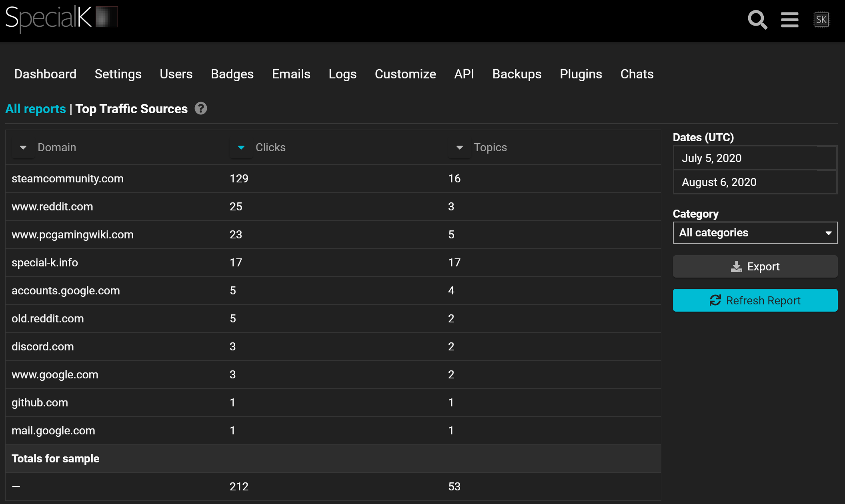Open the hamburger menu icon
Screen dimensions: 845x504
(x=789, y=20)
